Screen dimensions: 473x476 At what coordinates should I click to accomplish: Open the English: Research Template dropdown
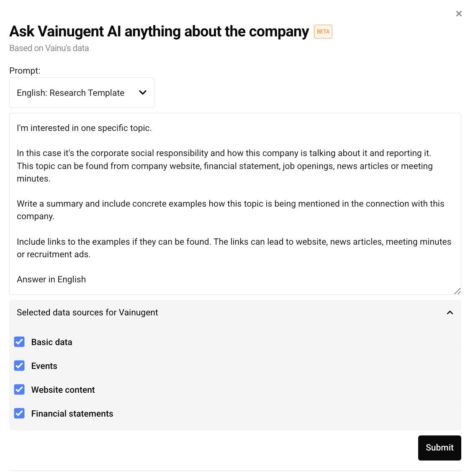(82, 93)
